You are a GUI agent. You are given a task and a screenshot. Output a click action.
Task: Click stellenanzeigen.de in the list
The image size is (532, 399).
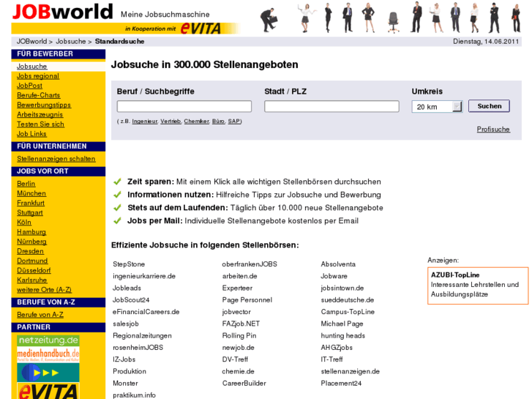pyautogui.click(x=350, y=371)
